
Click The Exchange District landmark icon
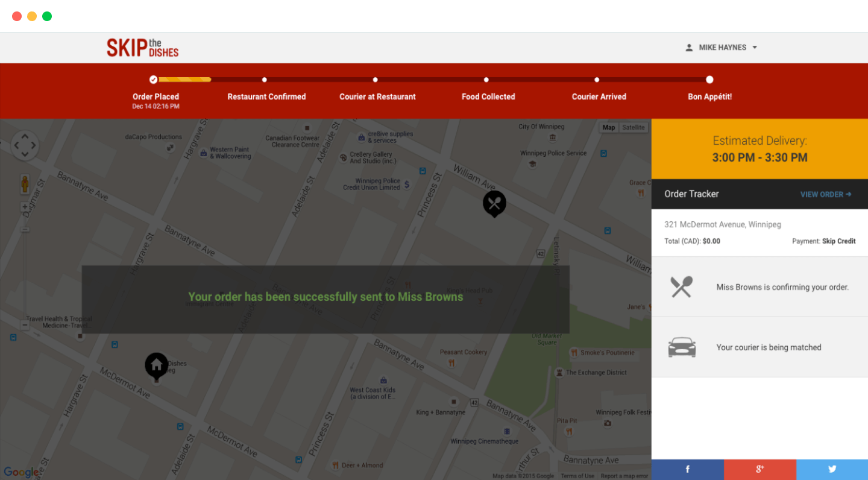(x=559, y=373)
